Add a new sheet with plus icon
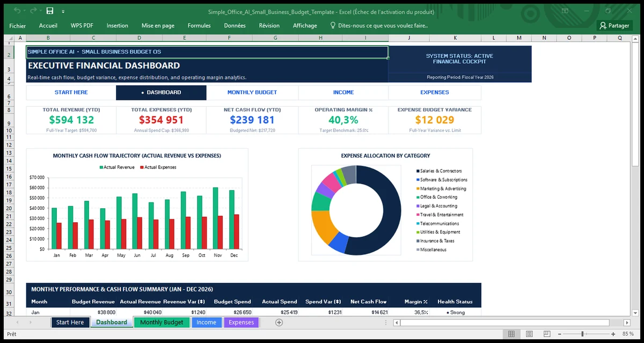644x343 pixels. (x=279, y=323)
